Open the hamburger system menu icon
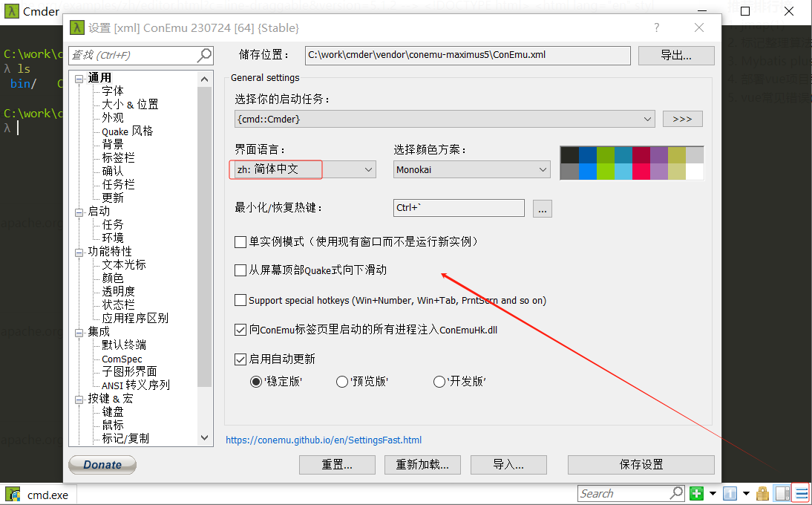Image resolution: width=812 pixels, height=505 pixels. tap(802, 494)
